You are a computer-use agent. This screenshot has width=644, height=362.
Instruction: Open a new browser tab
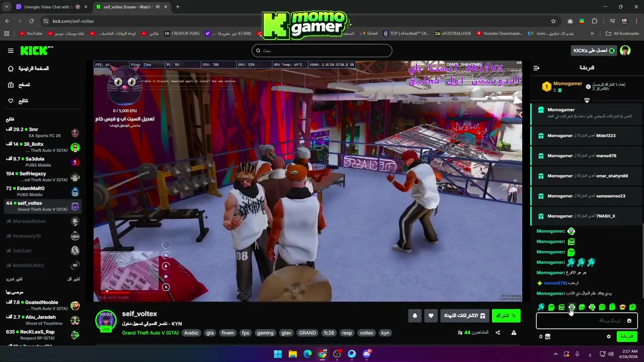(178, 7)
